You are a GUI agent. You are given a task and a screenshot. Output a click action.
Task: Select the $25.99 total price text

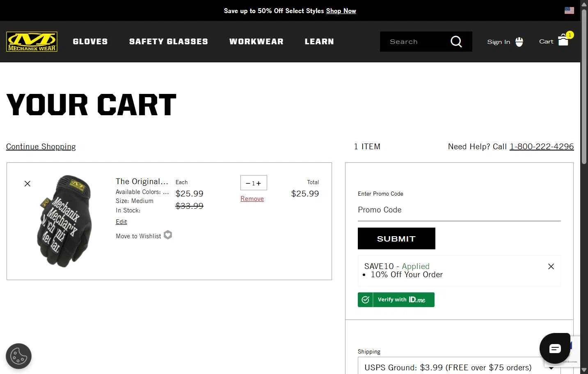305,194
